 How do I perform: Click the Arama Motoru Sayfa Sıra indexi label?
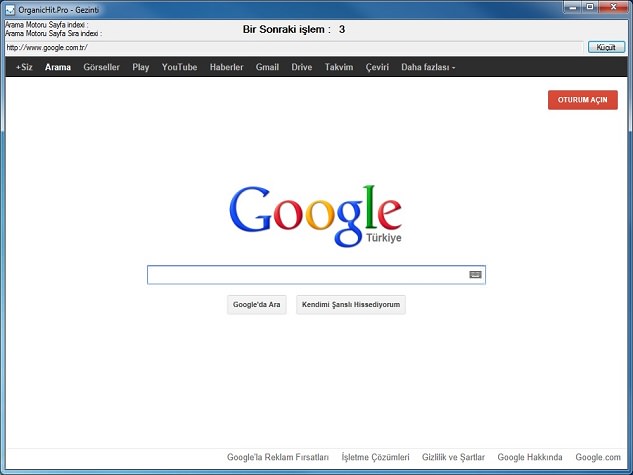53,33
